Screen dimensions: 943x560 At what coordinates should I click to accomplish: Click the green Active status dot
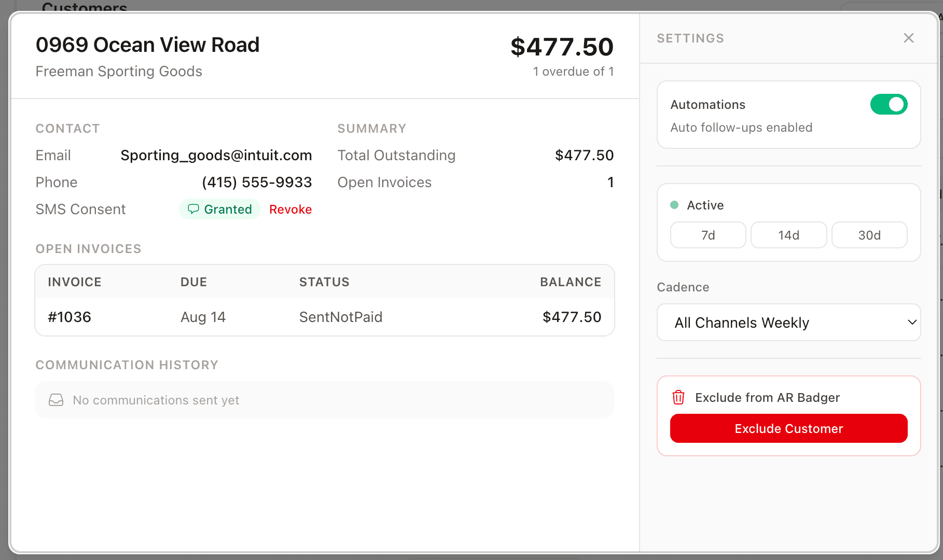675,205
